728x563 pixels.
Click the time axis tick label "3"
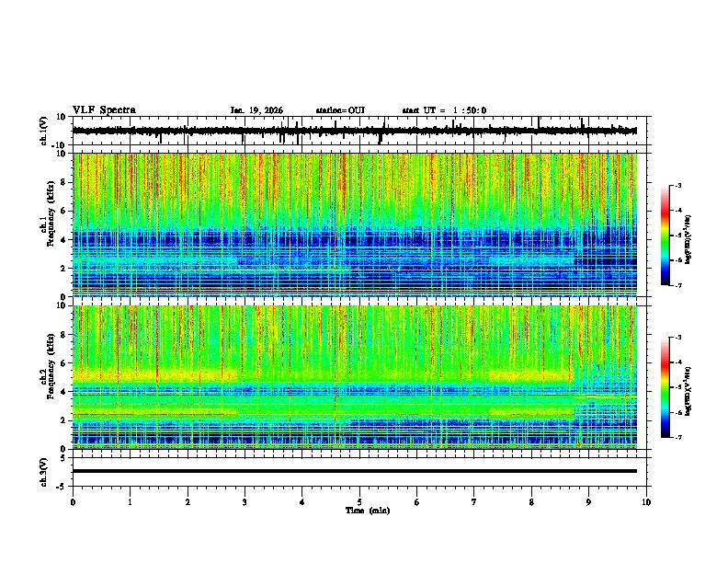point(245,502)
